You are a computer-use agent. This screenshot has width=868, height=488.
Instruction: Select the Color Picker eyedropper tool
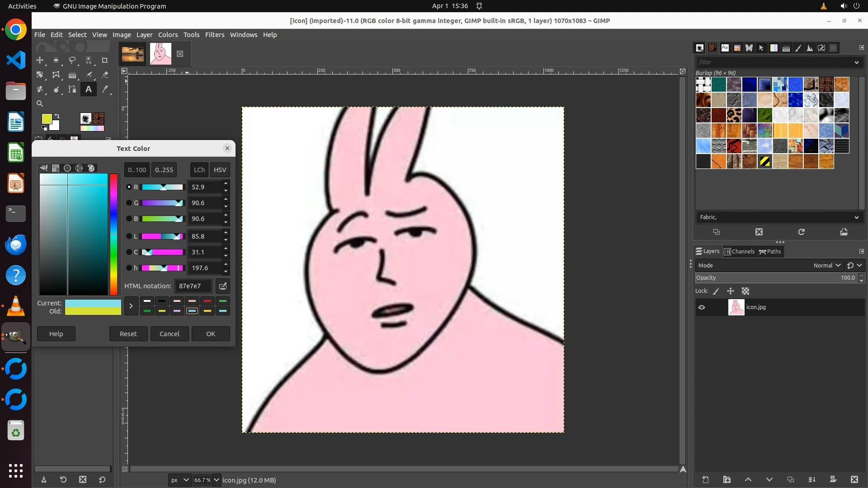(105, 89)
